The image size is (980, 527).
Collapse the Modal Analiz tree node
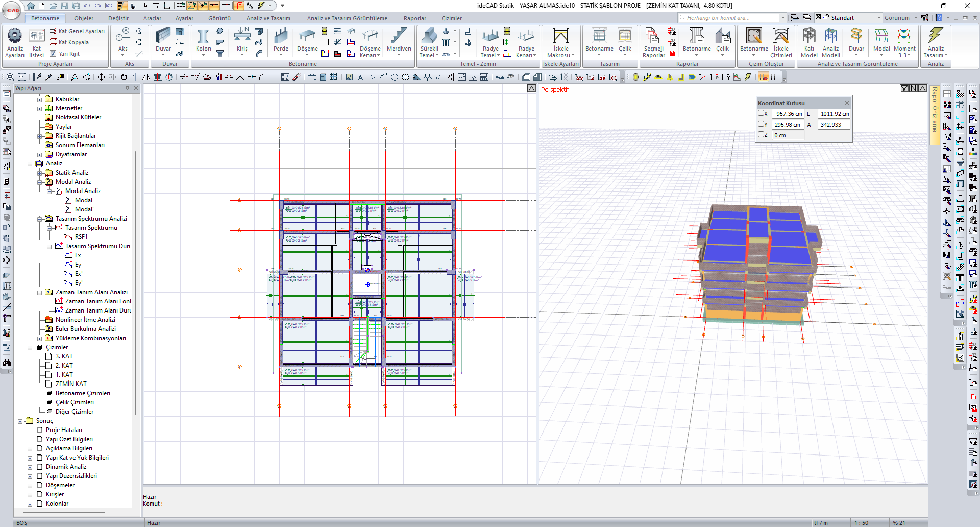tap(40, 182)
